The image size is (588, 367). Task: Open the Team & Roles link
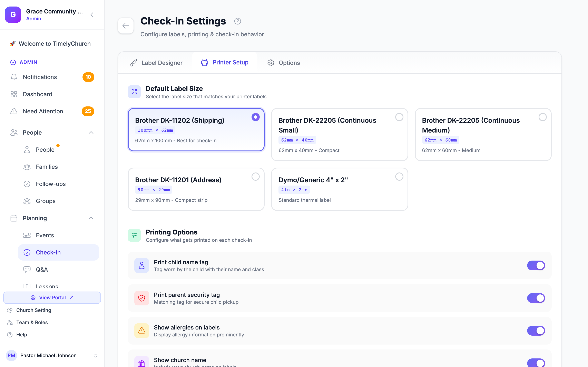point(32,322)
